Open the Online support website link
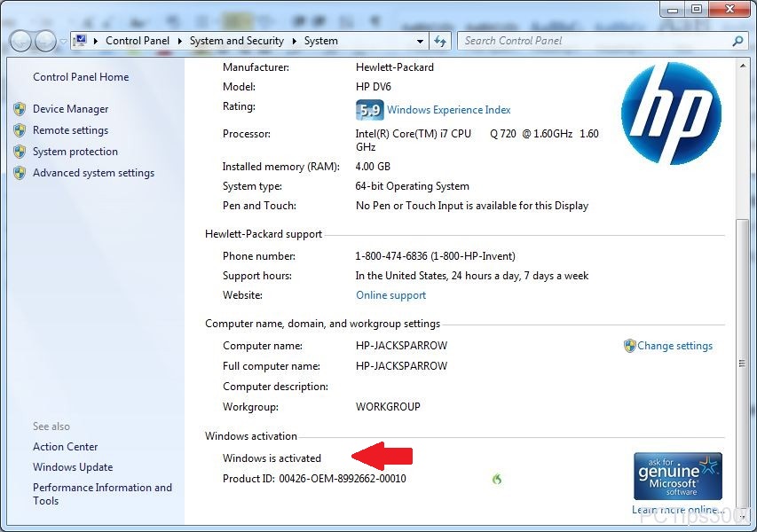757x532 pixels. (x=391, y=295)
